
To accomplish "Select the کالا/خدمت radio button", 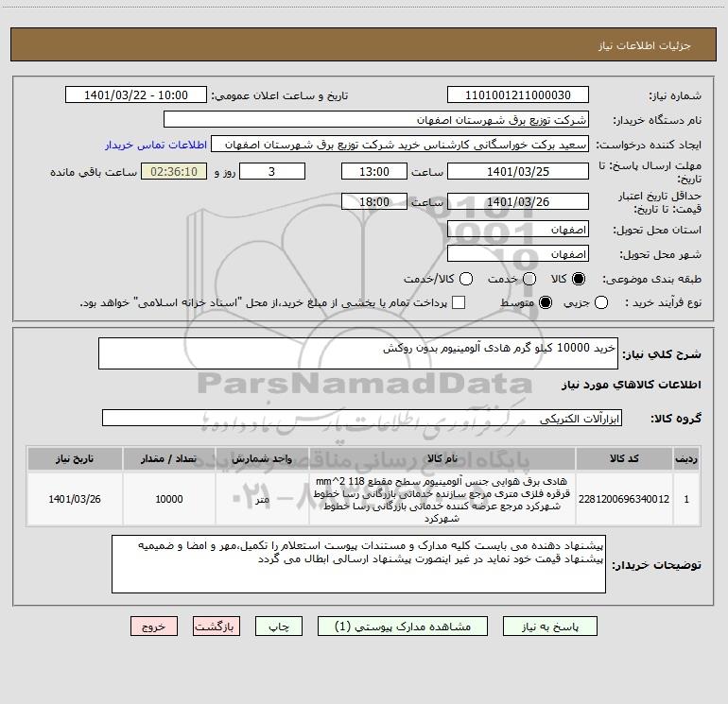I will click(x=466, y=279).
